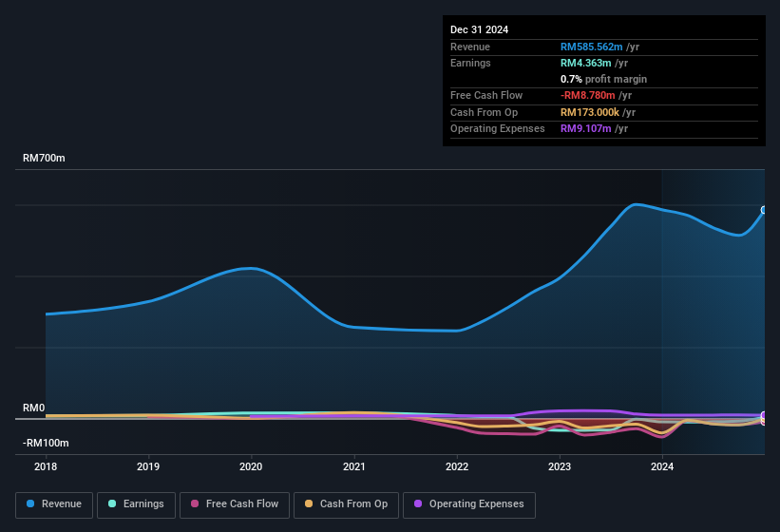The image size is (780, 532).
Task: Click the Free Cash Flow tooltip label
Action: (486, 95)
